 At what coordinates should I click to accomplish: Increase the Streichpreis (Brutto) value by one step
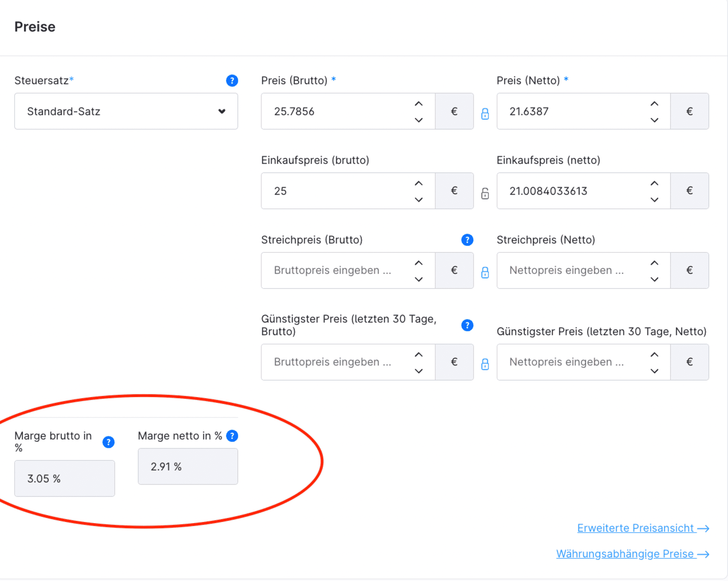coord(419,263)
